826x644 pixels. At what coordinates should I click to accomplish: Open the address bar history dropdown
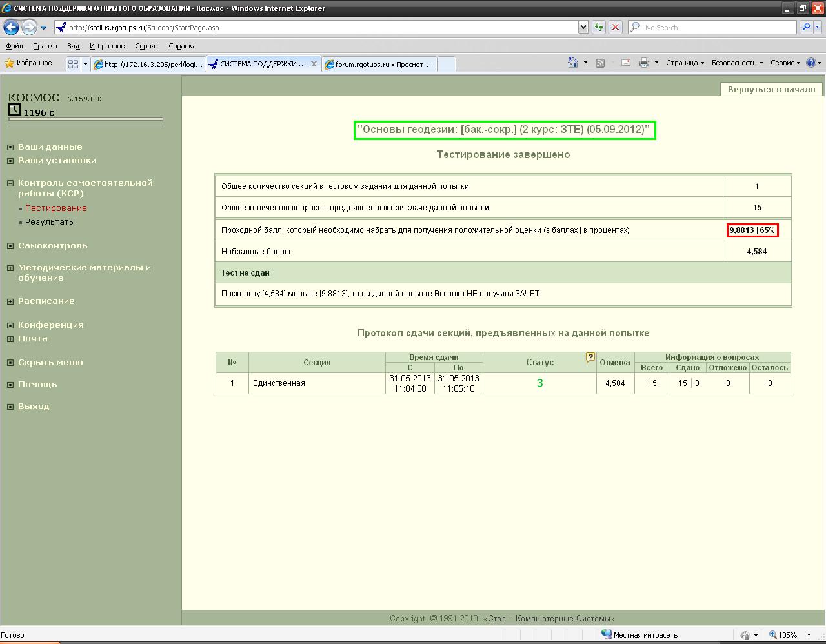click(x=583, y=27)
